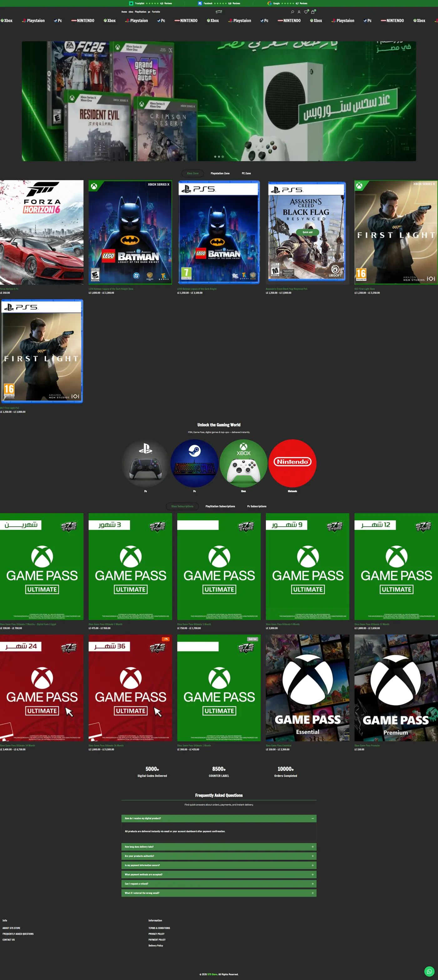Switch to the Xbox Subscriptions tab
The width and height of the screenshot is (438, 980).
182,506
